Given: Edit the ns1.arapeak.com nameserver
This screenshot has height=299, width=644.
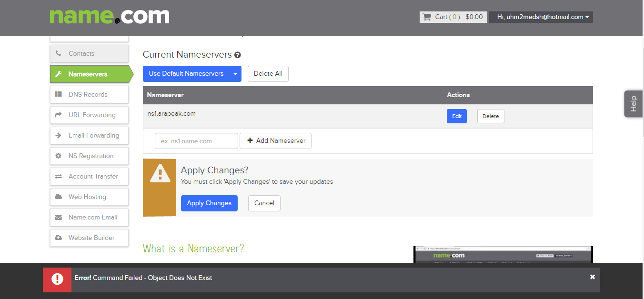Looking at the screenshot, I should coord(457,116).
